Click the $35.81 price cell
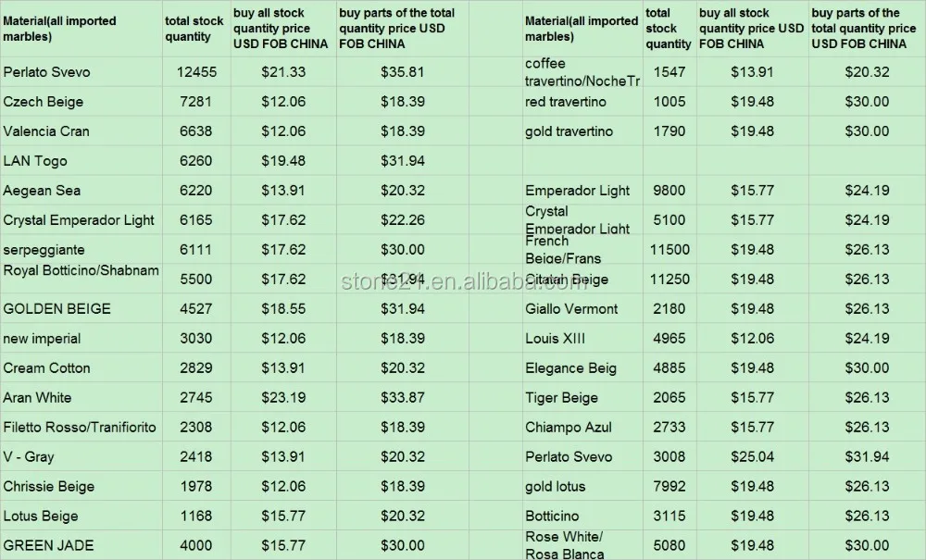The height and width of the screenshot is (560, 926). point(403,72)
